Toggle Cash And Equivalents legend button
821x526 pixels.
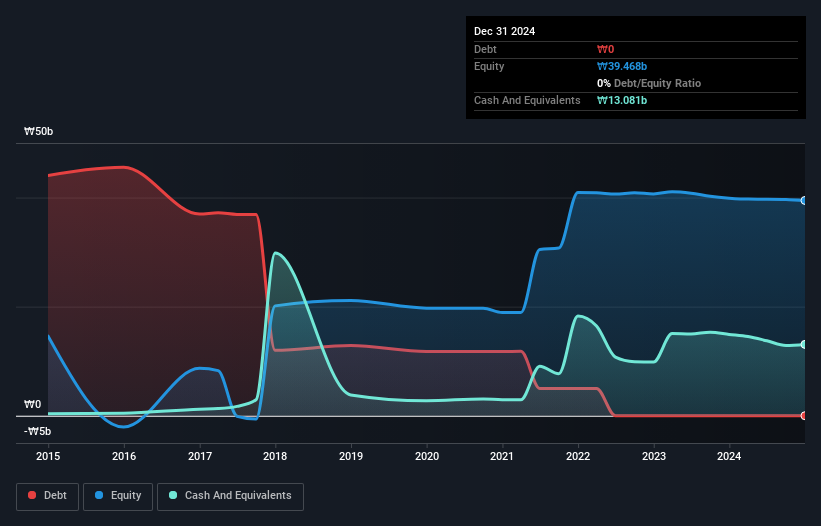tap(230, 496)
